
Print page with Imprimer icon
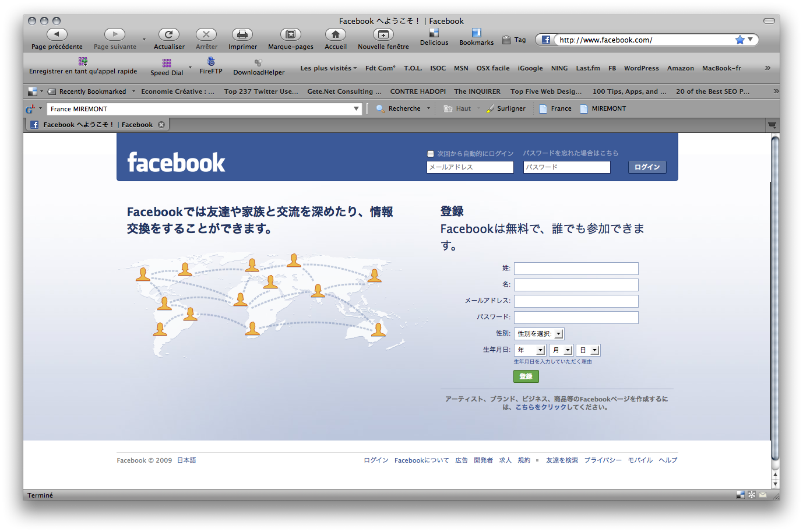pyautogui.click(x=242, y=34)
